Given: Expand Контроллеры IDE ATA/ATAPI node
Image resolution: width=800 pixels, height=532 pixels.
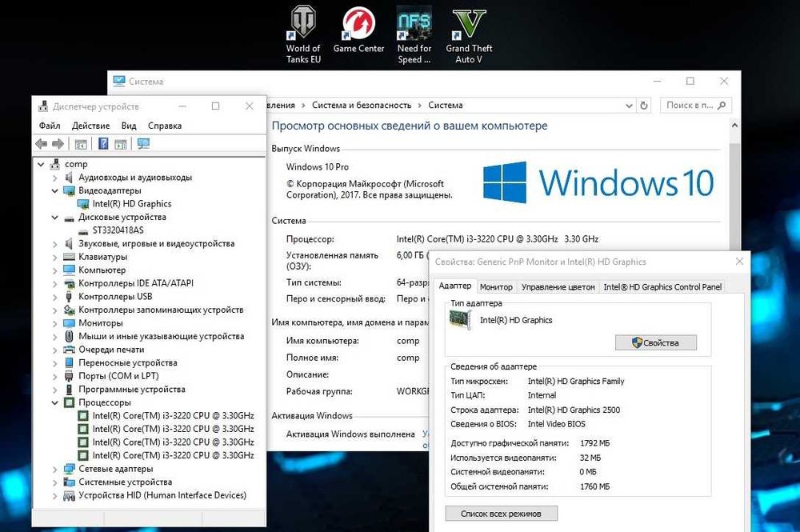Looking at the screenshot, I should pyautogui.click(x=54, y=284).
